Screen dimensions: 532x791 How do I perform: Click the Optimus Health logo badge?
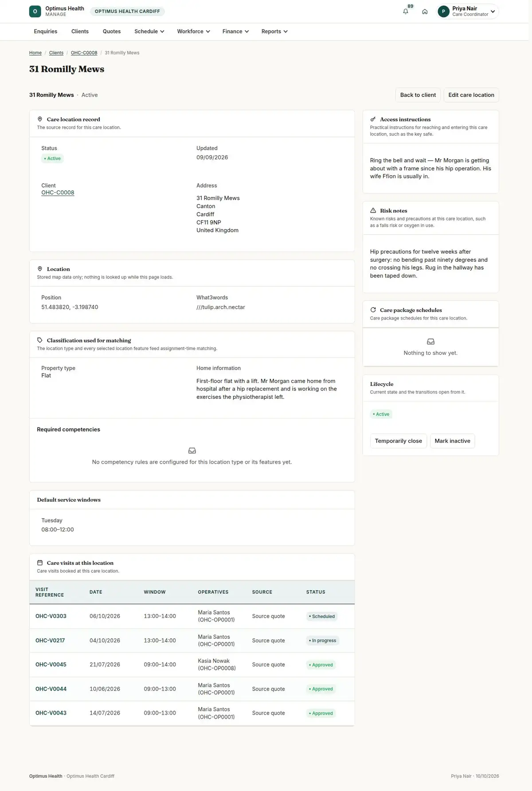[x=35, y=12]
